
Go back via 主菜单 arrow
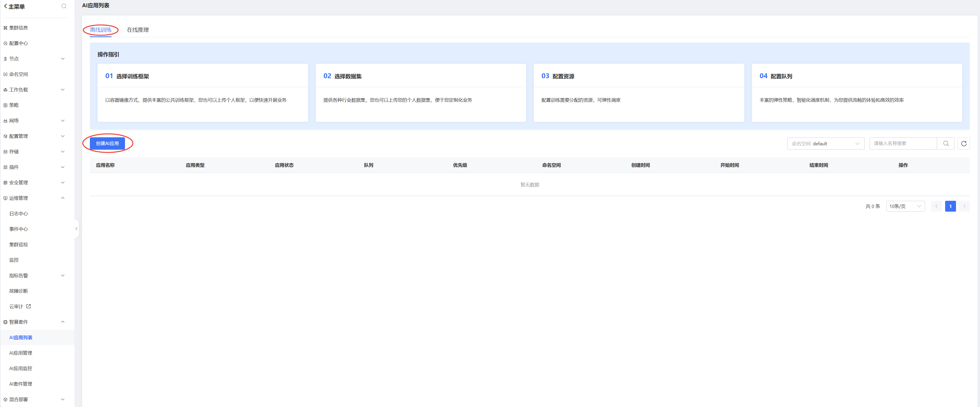(6, 6)
